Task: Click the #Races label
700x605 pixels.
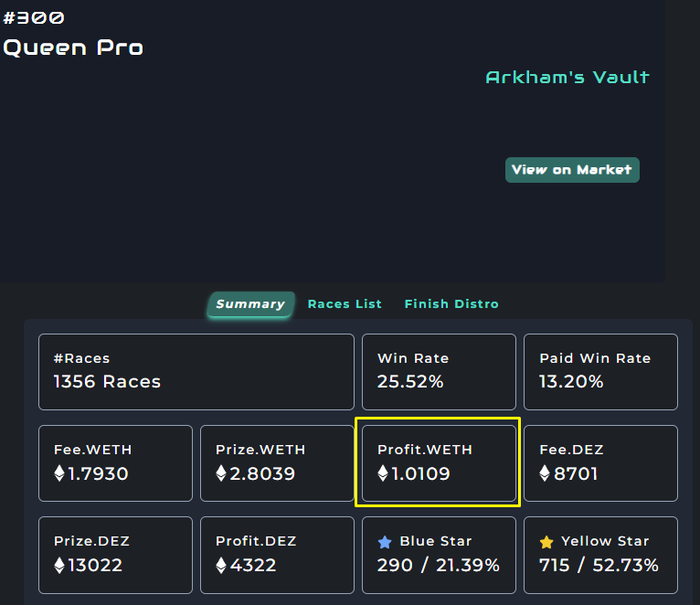Action: [x=81, y=358]
